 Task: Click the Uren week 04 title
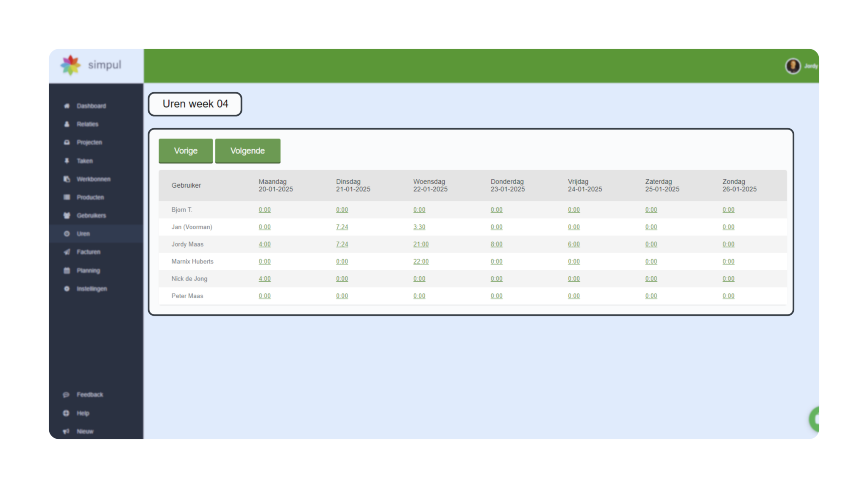(195, 104)
